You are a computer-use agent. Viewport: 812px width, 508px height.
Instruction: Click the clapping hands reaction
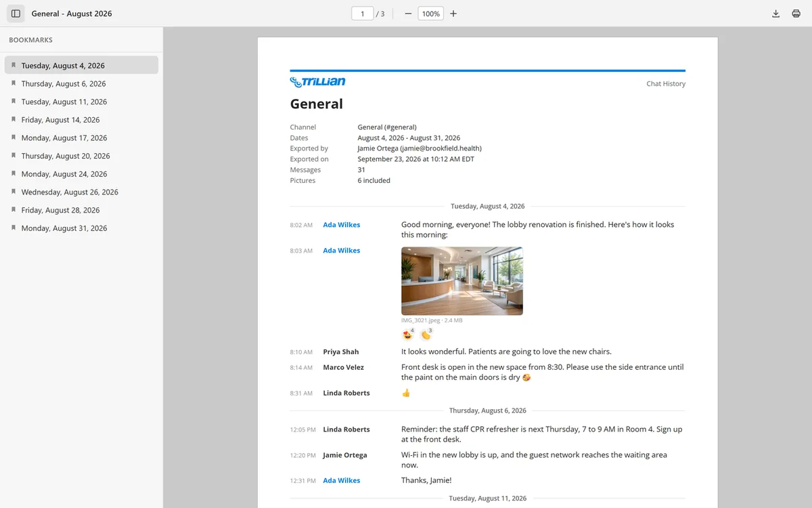coord(426,335)
